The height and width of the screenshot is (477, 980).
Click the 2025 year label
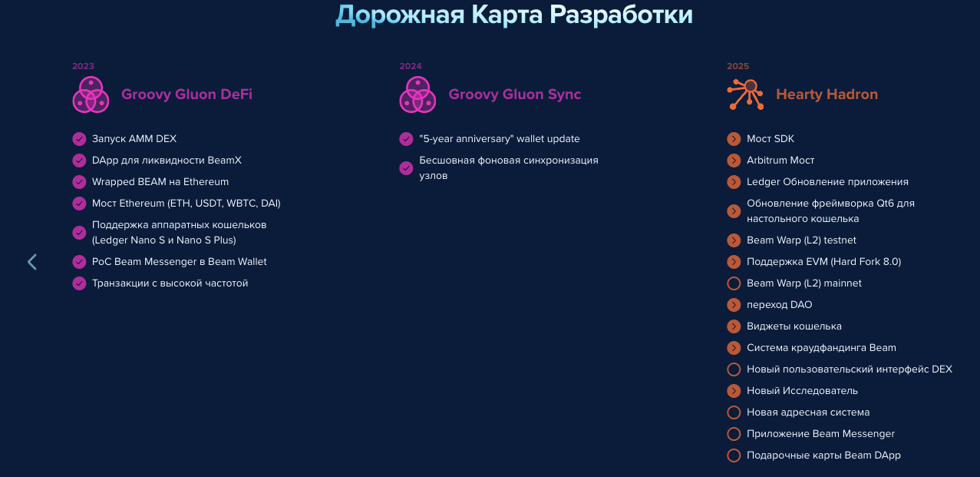[738, 66]
